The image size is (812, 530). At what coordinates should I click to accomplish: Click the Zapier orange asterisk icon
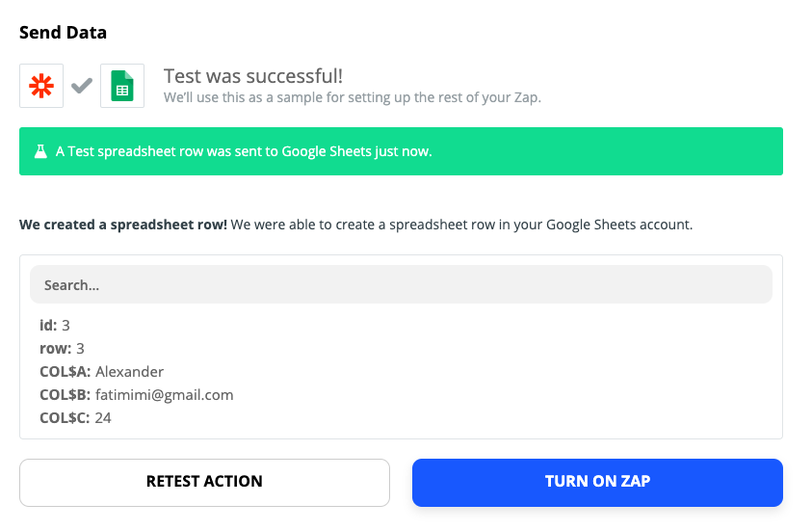tap(41, 86)
